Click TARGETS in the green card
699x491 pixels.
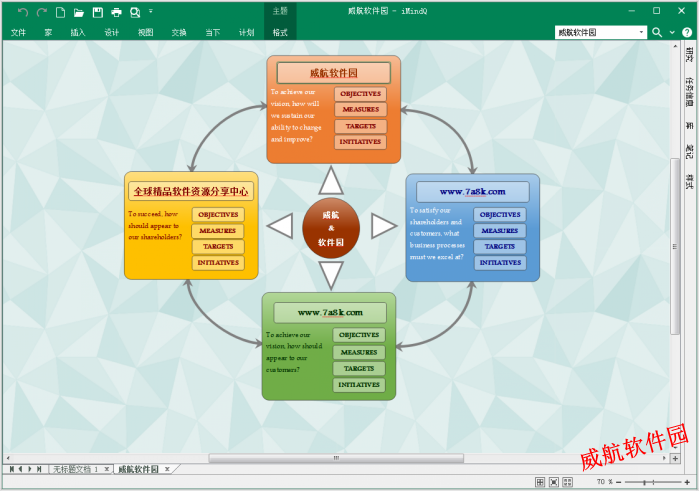pyautogui.click(x=359, y=368)
